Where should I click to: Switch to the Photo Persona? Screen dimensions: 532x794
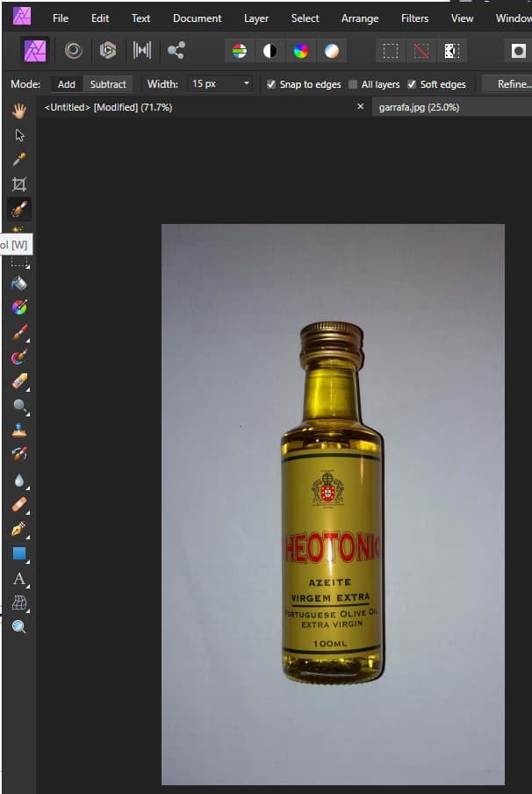pyautogui.click(x=35, y=51)
